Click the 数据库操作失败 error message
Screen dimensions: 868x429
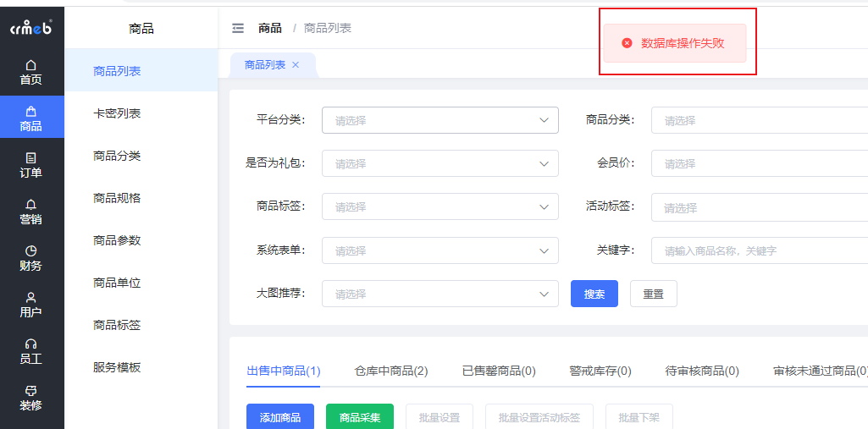[683, 43]
